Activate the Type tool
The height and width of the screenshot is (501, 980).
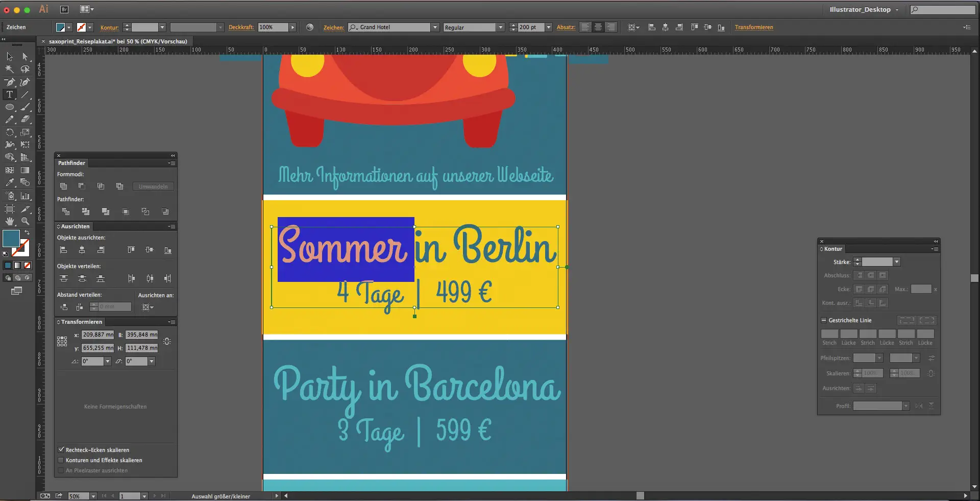pyautogui.click(x=9, y=94)
